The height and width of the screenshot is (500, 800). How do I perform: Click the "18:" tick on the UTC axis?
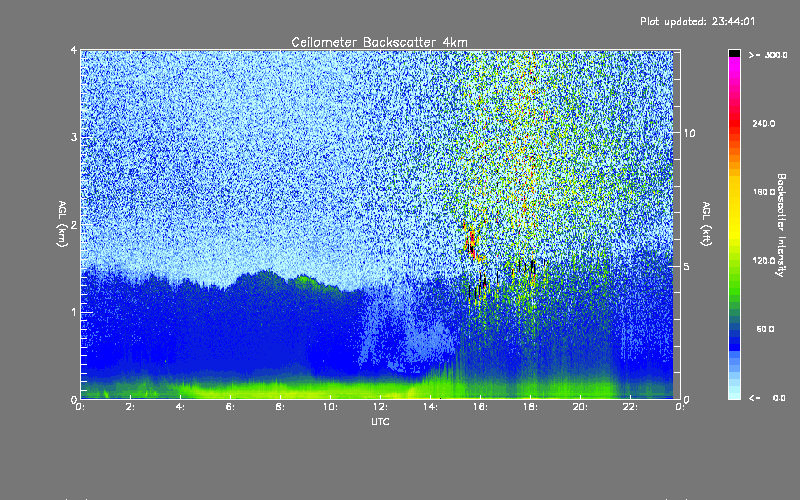point(530,407)
